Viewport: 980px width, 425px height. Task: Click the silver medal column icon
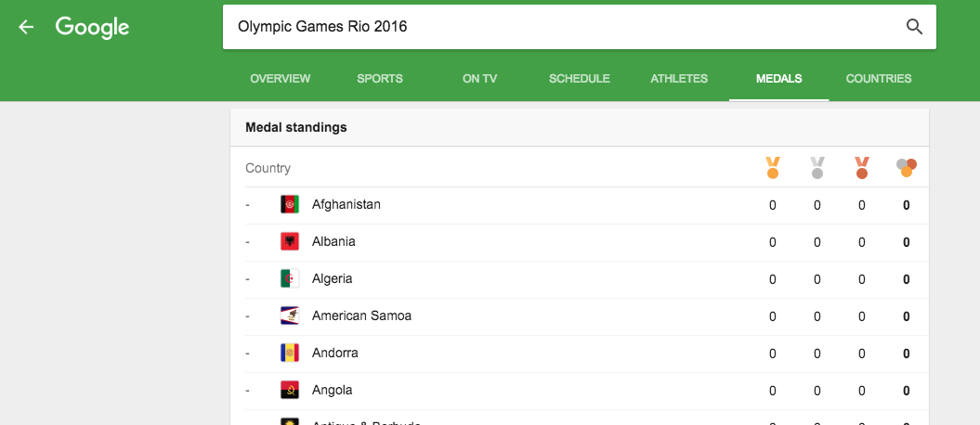pyautogui.click(x=817, y=168)
